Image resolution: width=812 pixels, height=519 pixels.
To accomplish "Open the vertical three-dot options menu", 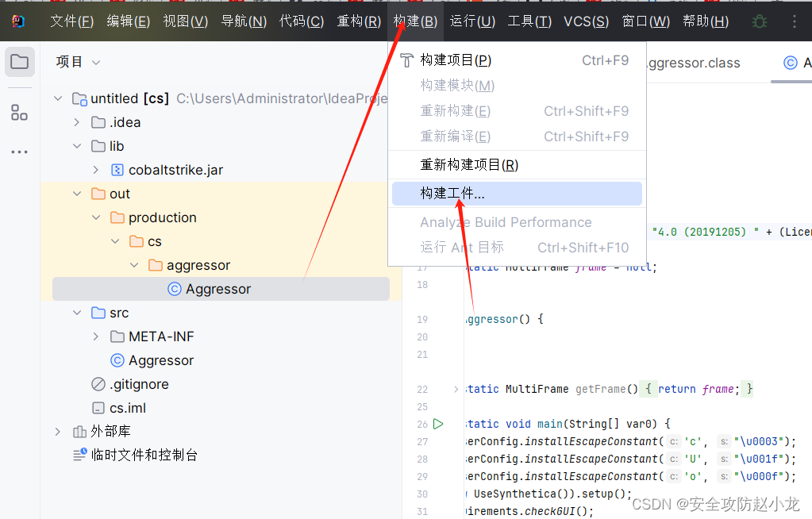I will click(795, 21).
